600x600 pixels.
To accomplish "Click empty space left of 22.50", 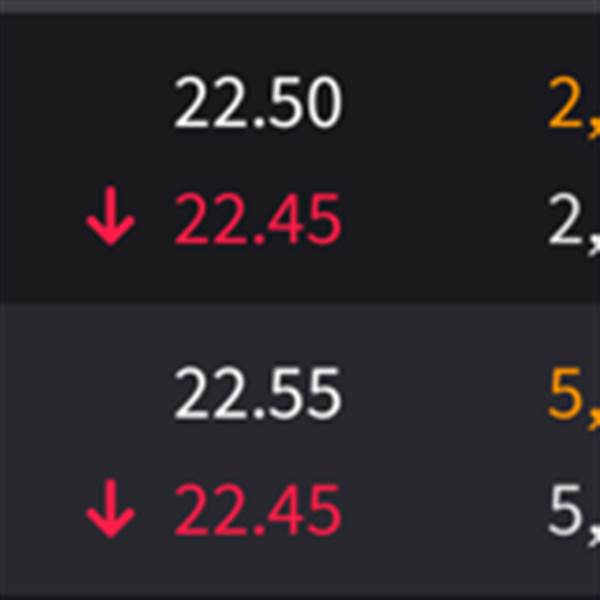I will [x=86, y=102].
